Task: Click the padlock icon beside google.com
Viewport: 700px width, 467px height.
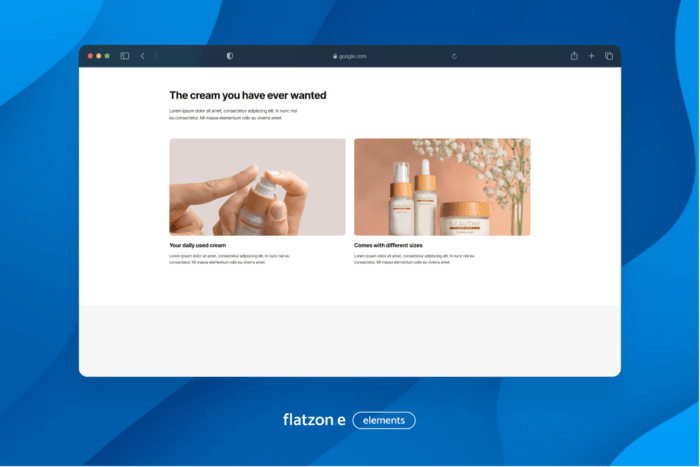Action: click(334, 57)
